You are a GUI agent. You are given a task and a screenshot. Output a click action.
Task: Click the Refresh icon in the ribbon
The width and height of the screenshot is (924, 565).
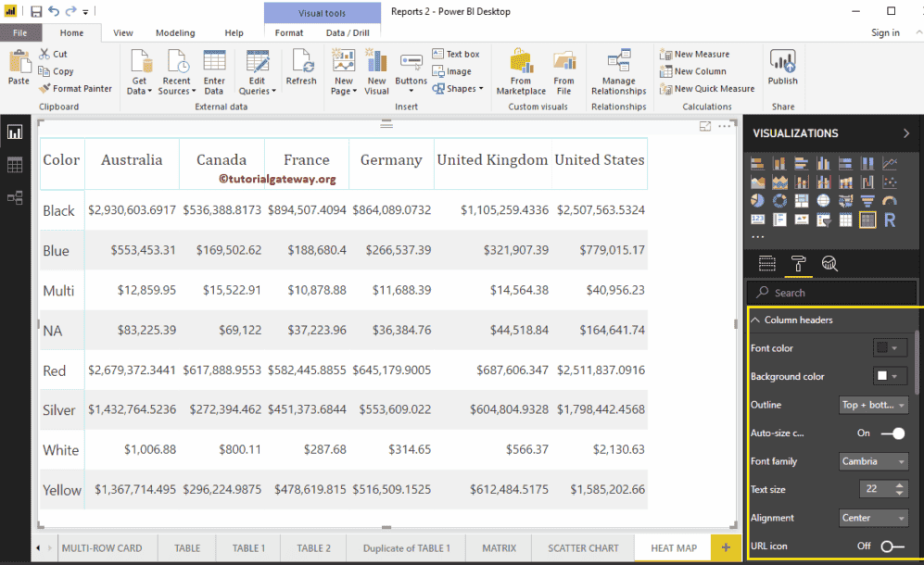[x=301, y=67]
